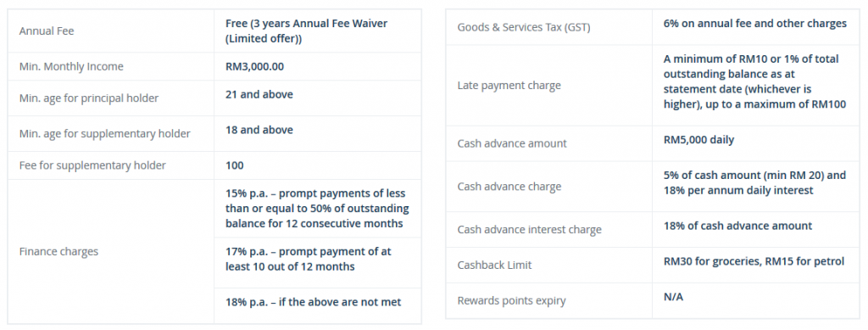868x330 pixels.
Task: Click the Min. age for supplementary holder label
Action: (104, 133)
